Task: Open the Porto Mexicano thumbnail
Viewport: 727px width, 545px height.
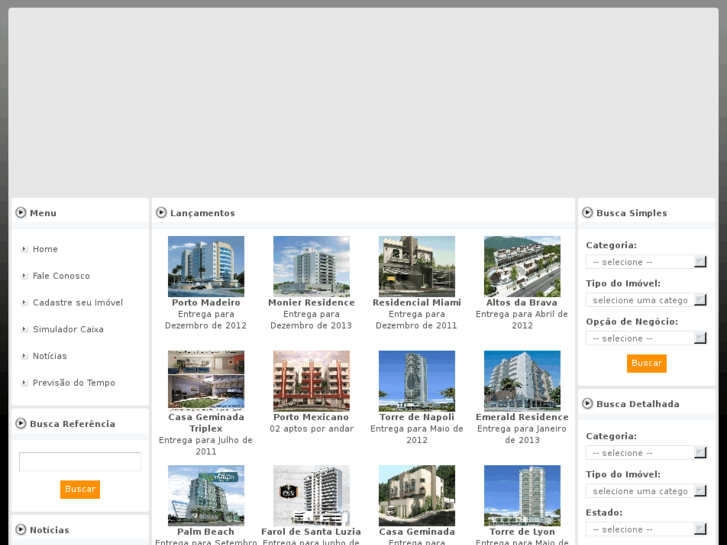Action: pyautogui.click(x=311, y=381)
